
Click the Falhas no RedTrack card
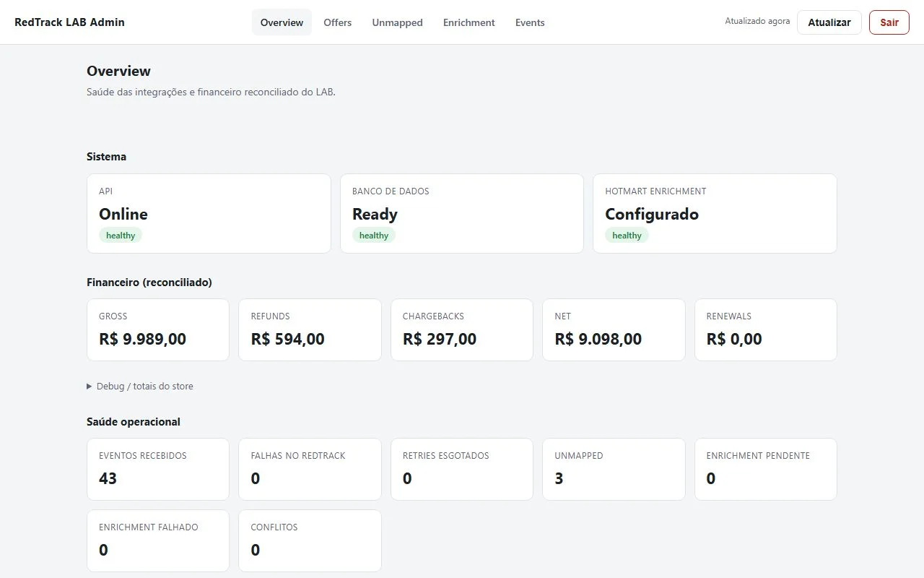(x=310, y=469)
